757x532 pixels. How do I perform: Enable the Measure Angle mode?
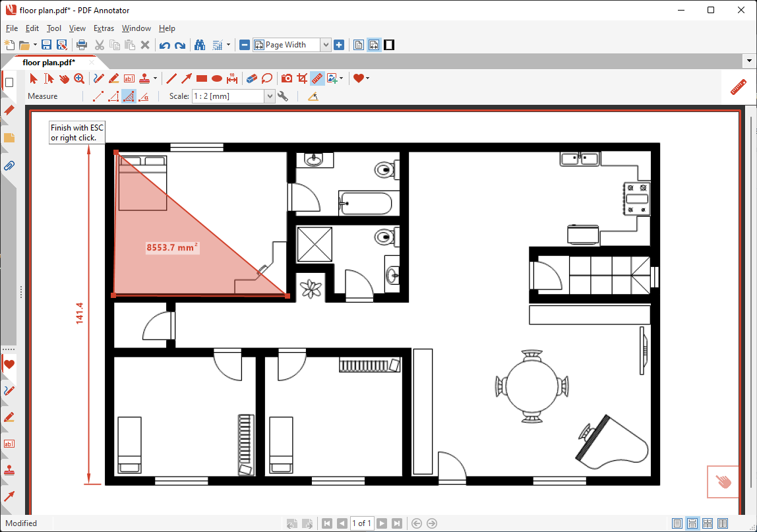144,96
